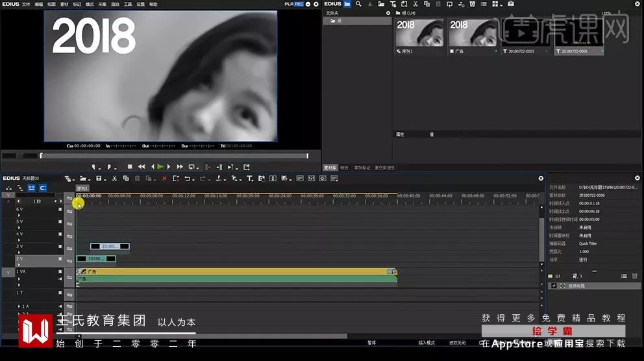This screenshot has height=361, width=644.
Task: Click the REC mode button
Action: coord(299,4)
